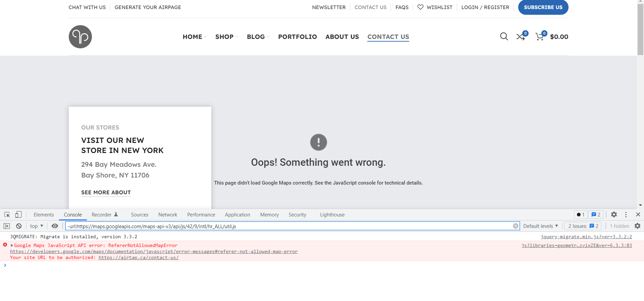Open the shopping cart icon
The width and height of the screenshot is (644, 301).
click(x=540, y=37)
